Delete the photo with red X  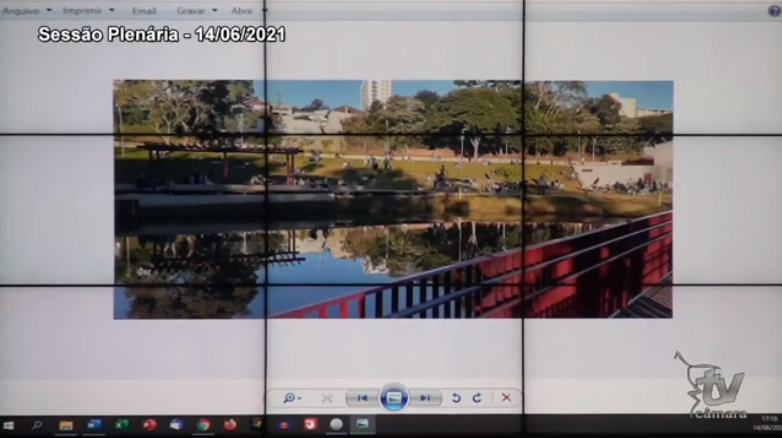click(506, 398)
